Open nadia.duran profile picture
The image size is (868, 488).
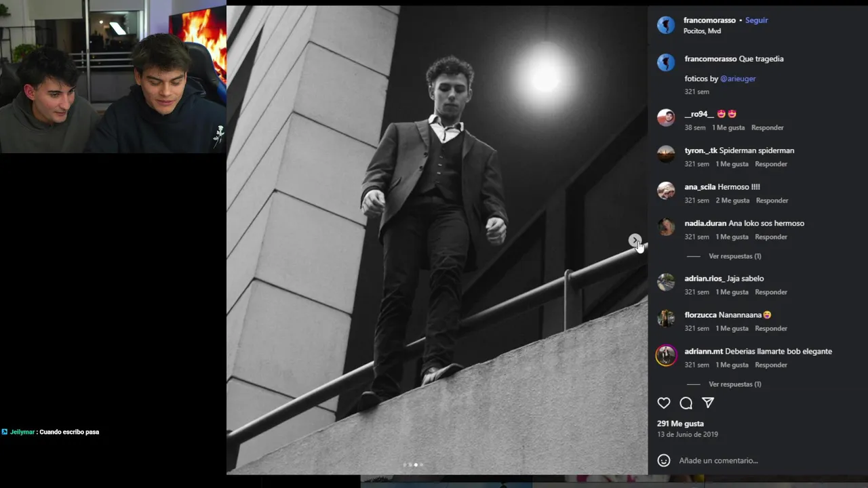coord(666,227)
